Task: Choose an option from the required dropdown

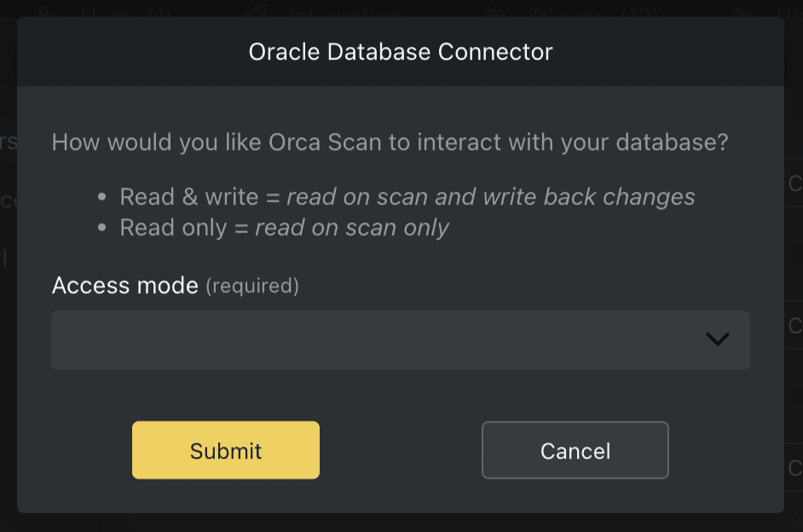Action: pos(401,339)
